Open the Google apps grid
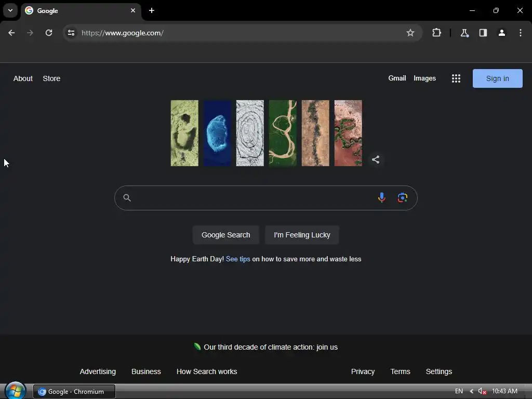532x399 pixels. 456,78
